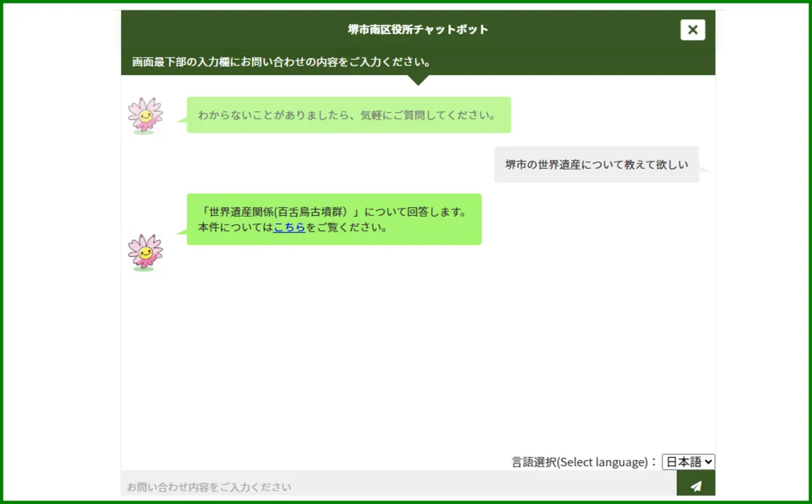Viewport: 812px width, 504px height.
Task: Click the dark green header bar left of the title
Action: click(x=230, y=30)
